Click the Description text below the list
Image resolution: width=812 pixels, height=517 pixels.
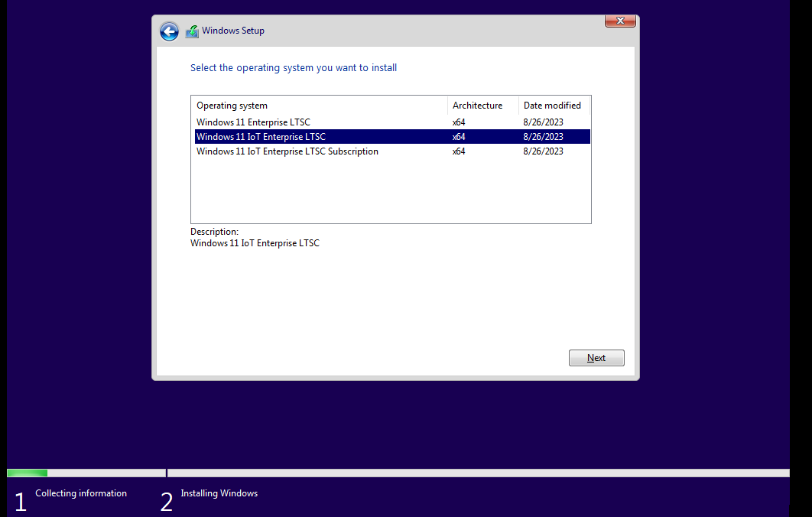[x=255, y=243]
